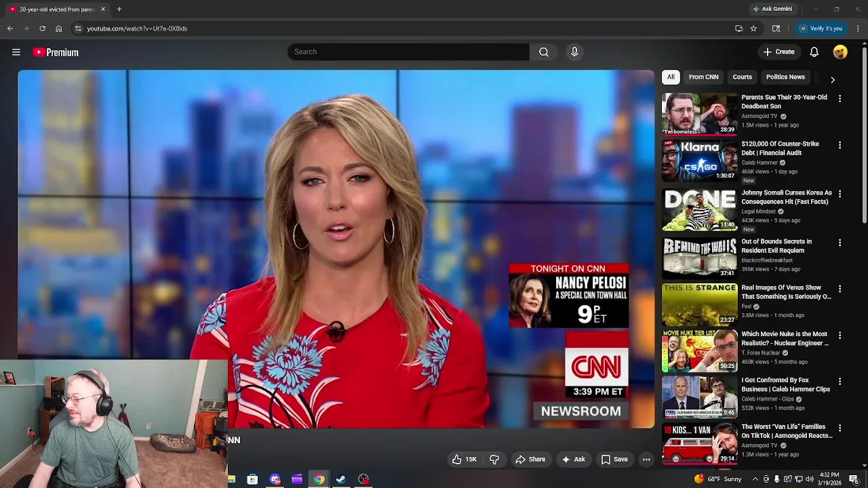Close the 30-year-old evicted tab

click(x=103, y=9)
